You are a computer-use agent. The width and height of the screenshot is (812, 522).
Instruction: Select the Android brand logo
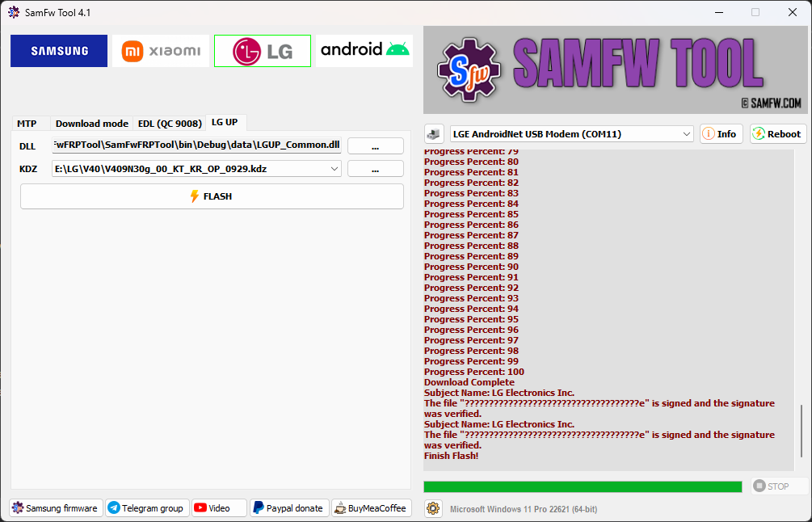click(x=364, y=51)
